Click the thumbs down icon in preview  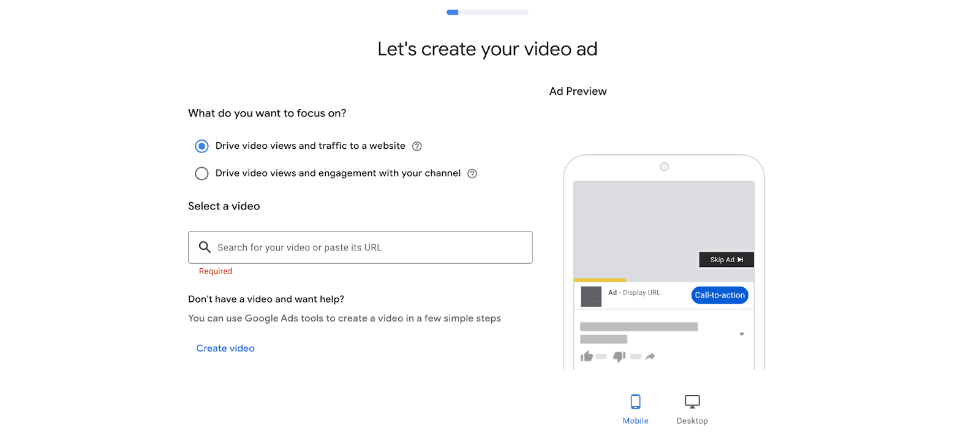tap(619, 356)
